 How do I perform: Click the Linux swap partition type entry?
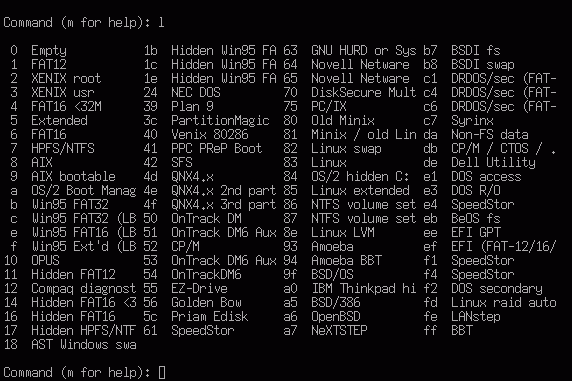click(346, 149)
